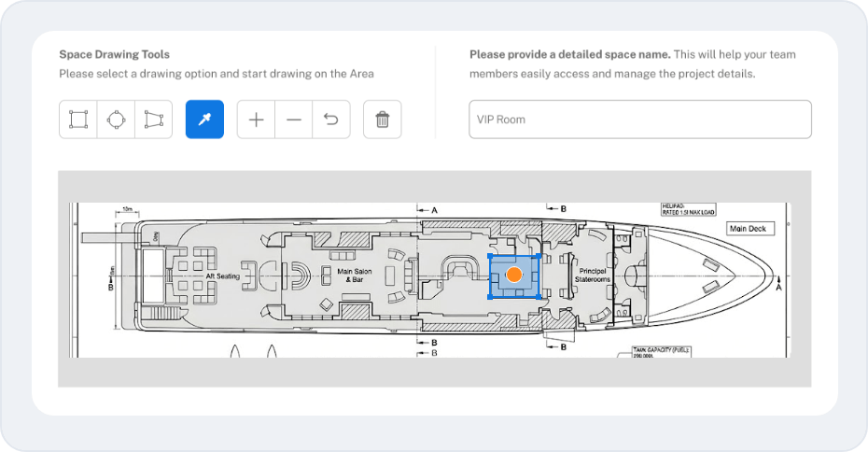868x452 pixels.
Task: Select the rectangle drawing tool
Action: point(78,120)
